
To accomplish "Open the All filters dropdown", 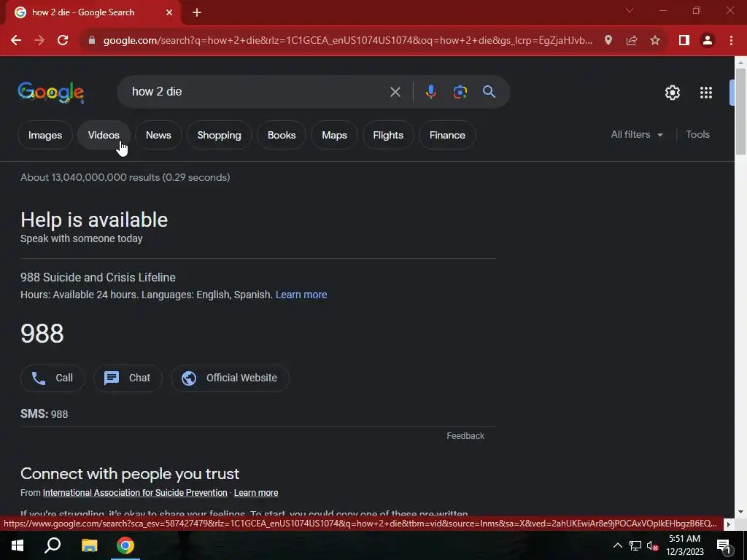I will coord(636,135).
